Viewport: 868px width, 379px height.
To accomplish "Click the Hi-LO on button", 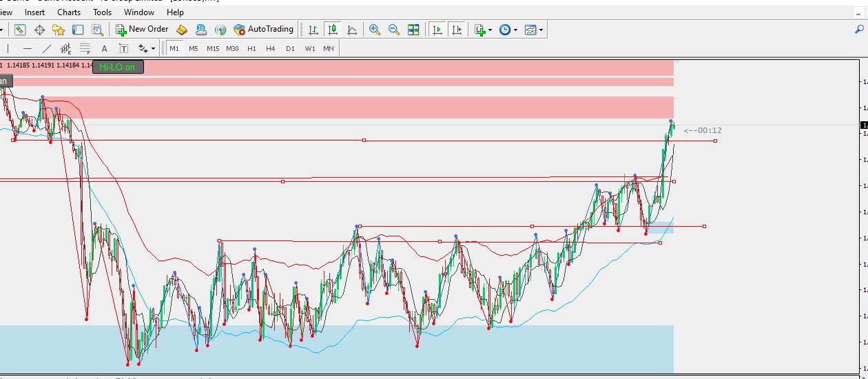I will point(118,67).
